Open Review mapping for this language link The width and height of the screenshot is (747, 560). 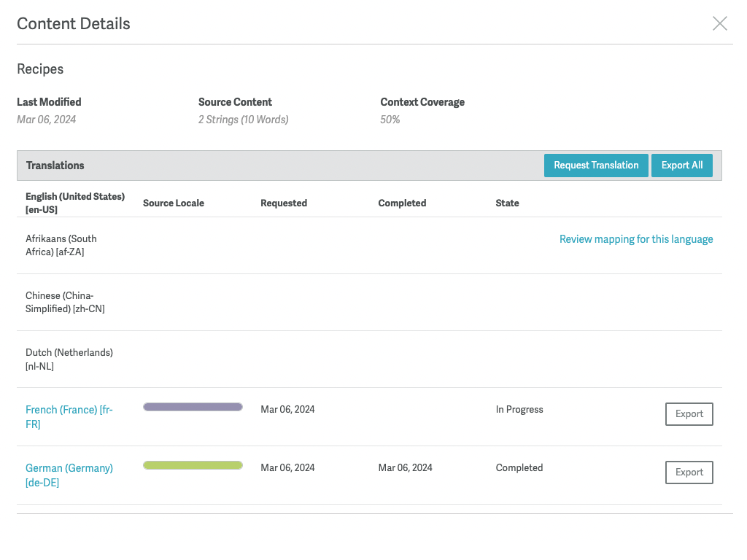pyautogui.click(x=635, y=239)
